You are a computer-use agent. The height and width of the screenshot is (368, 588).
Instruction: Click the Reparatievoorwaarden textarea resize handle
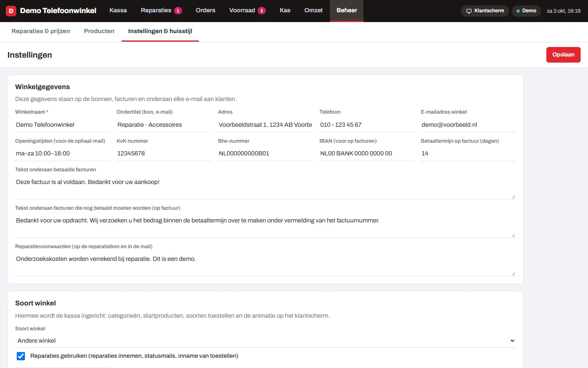[x=513, y=274]
